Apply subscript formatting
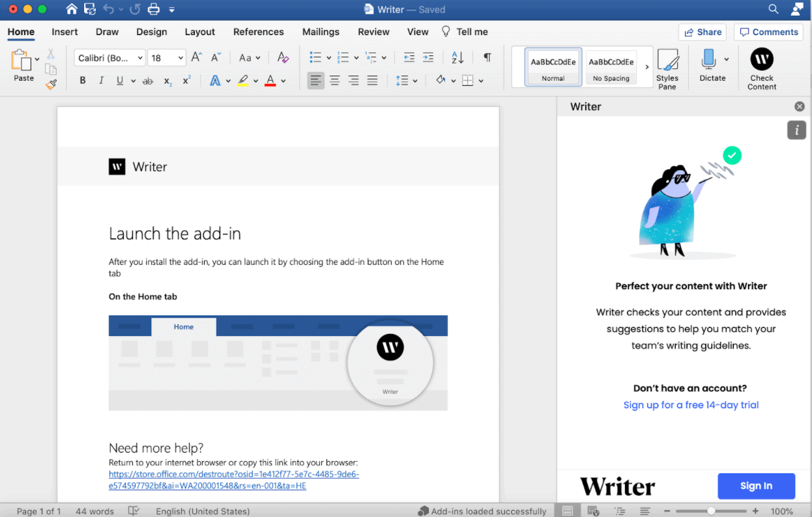 (x=167, y=81)
